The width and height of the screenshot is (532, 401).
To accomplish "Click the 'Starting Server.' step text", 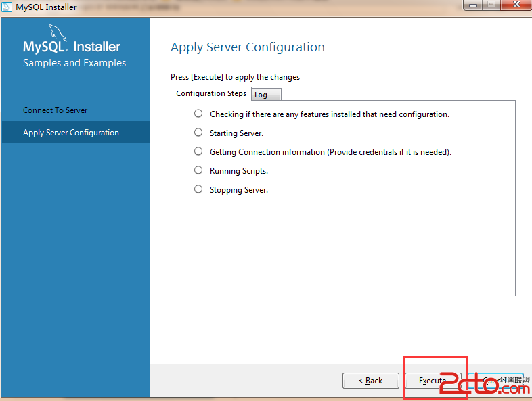I will (x=236, y=133).
